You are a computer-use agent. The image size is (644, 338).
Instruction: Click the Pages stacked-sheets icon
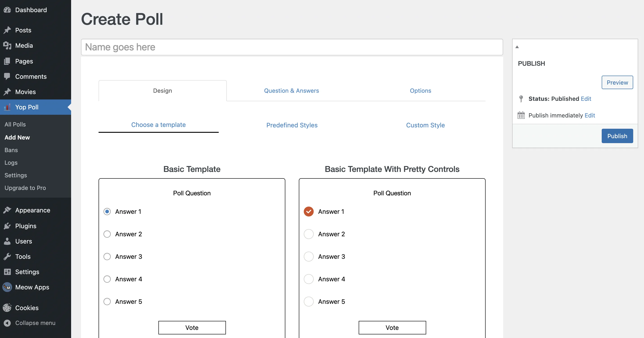pyautogui.click(x=7, y=61)
